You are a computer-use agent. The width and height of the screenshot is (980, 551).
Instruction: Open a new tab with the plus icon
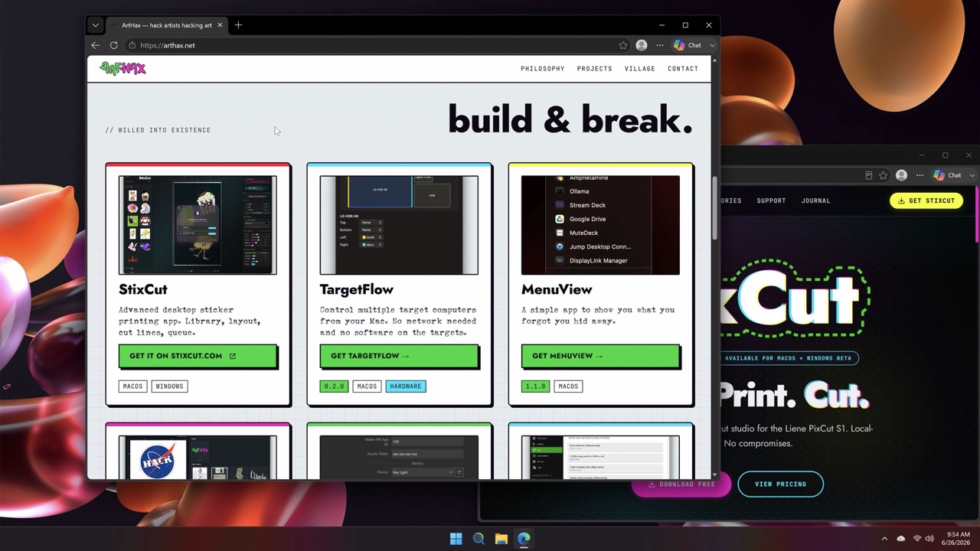(x=238, y=25)
